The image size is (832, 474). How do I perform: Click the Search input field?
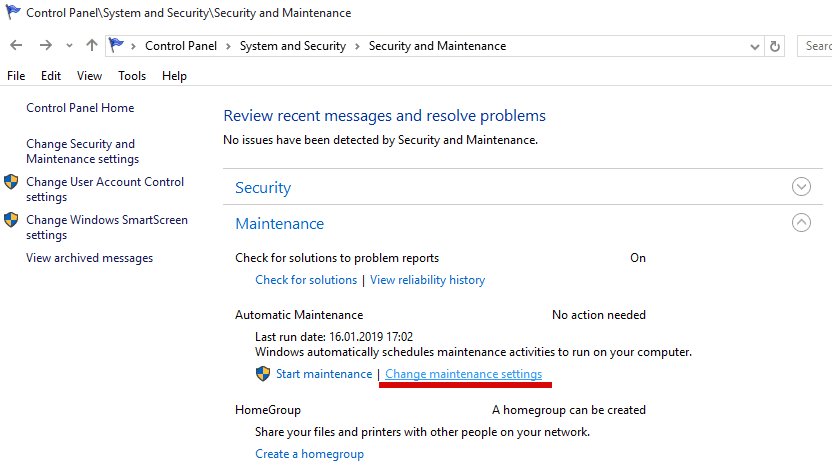tap(816, 46)
